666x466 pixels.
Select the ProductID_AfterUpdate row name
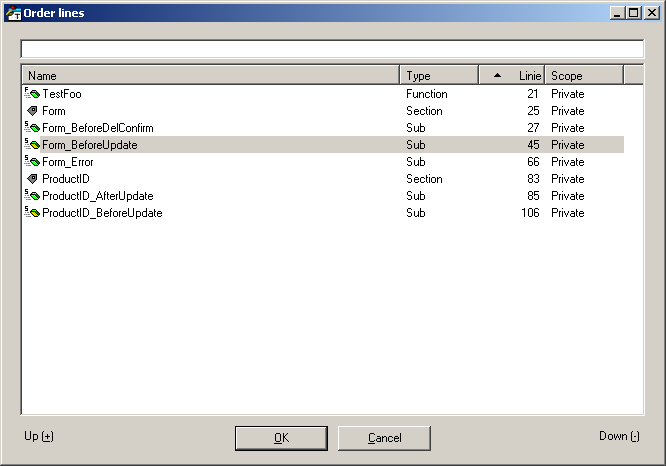tap(98, 196)
